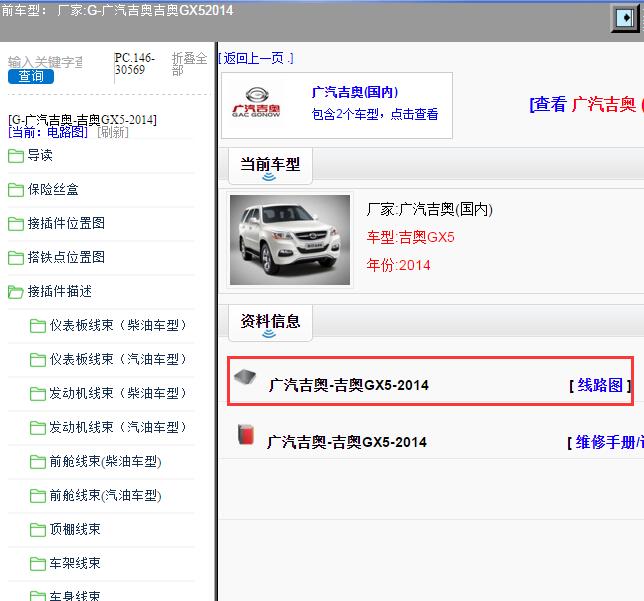The width and height of the screenshot is (644, 601).
Task: Open 发动机线束（汽油车型） entry
Action: [x=118, y=428]
